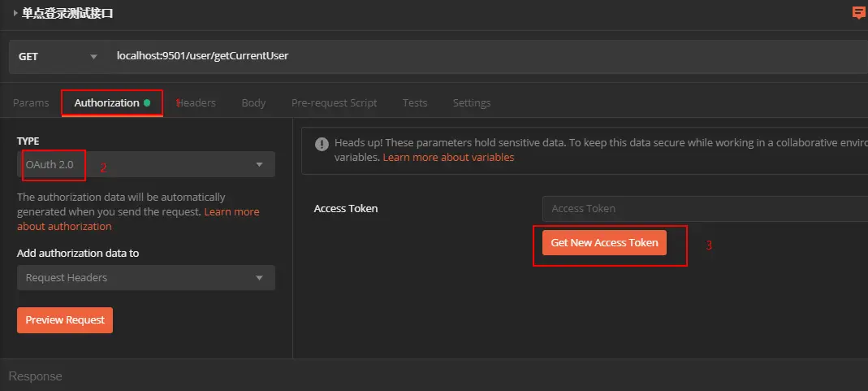Expand the request name disclosure triangle

15,13
